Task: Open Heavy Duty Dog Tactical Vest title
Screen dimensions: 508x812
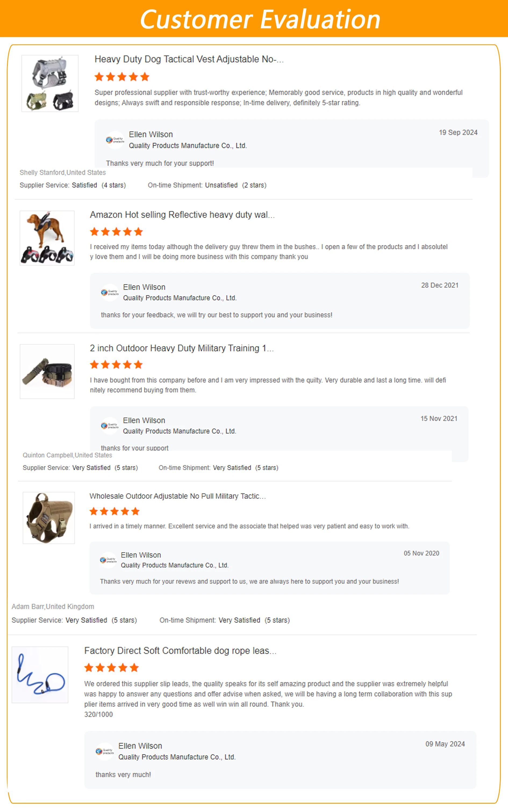Action: coord(189,59)
